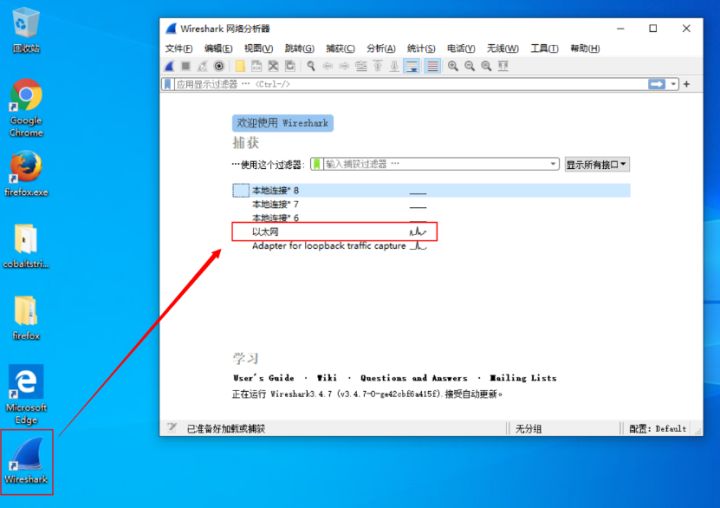Click the zoom out toolbar icon
This screenshot has height=508, width=720.
[x=469, y=66]
